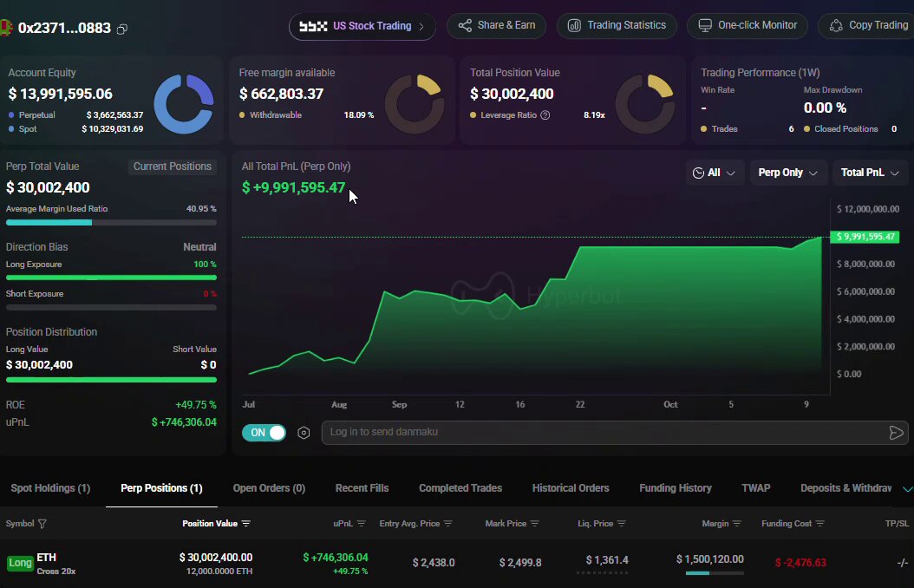Image resolution: width=914 pixels, height=588 pixels.
Task: Switch to the TWAP tab
Action: coord(756,488)
